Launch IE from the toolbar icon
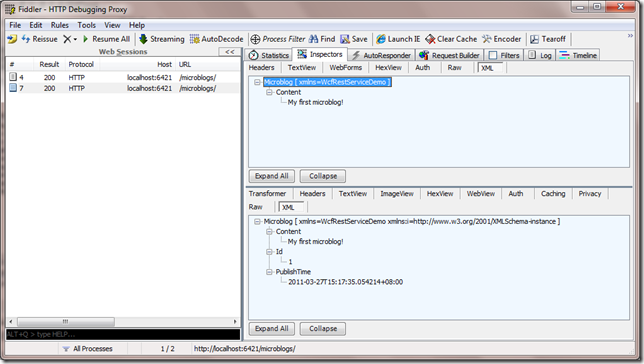 pyautogui.click(x=381, y=39)
